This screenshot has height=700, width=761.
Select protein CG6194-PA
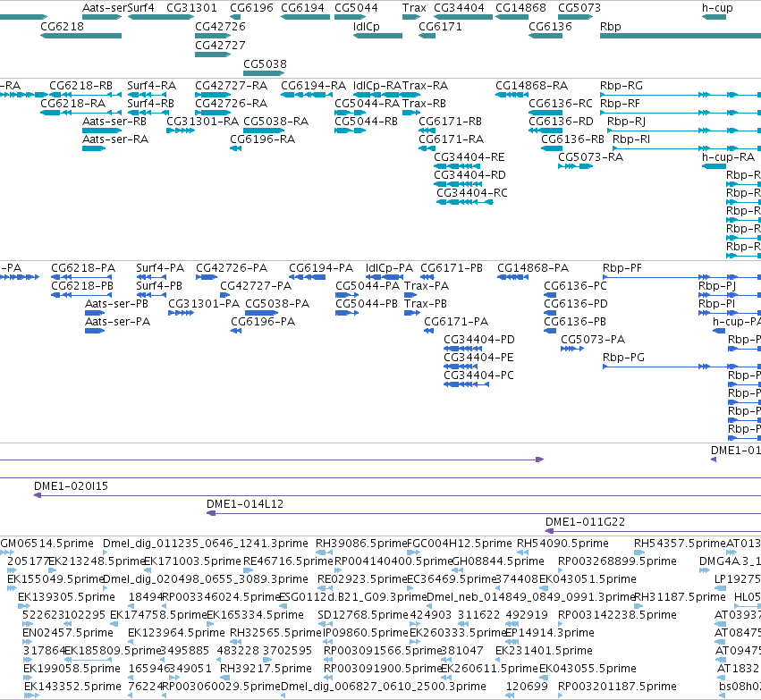308,277
